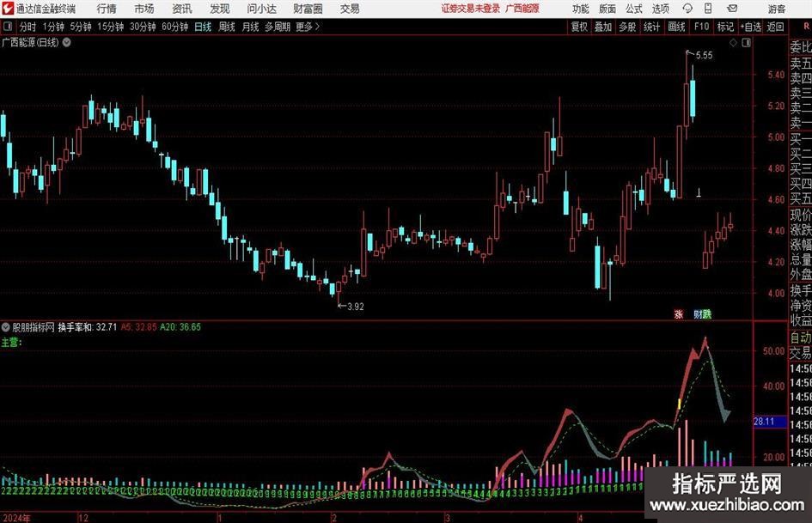
Task: Expand the 更多 periods chevron
Action: click(x=317, y=27)
